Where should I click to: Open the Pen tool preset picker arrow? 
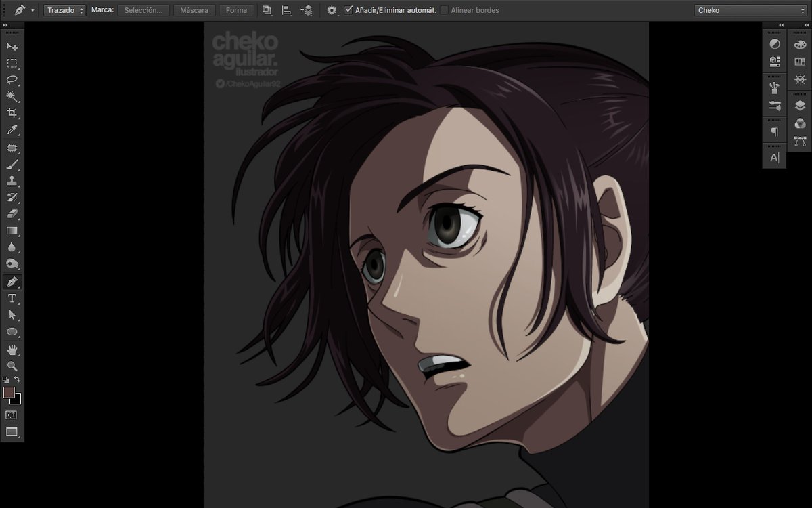(32, 11)
